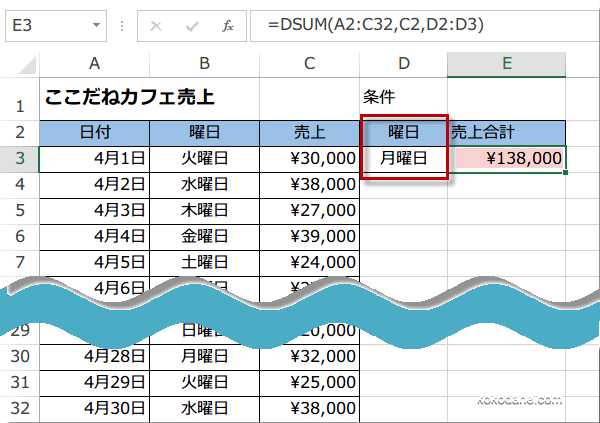This screenshot has height=423, width=600.
Task: Click the date cell 4月28日
Action: coord(95,357)
